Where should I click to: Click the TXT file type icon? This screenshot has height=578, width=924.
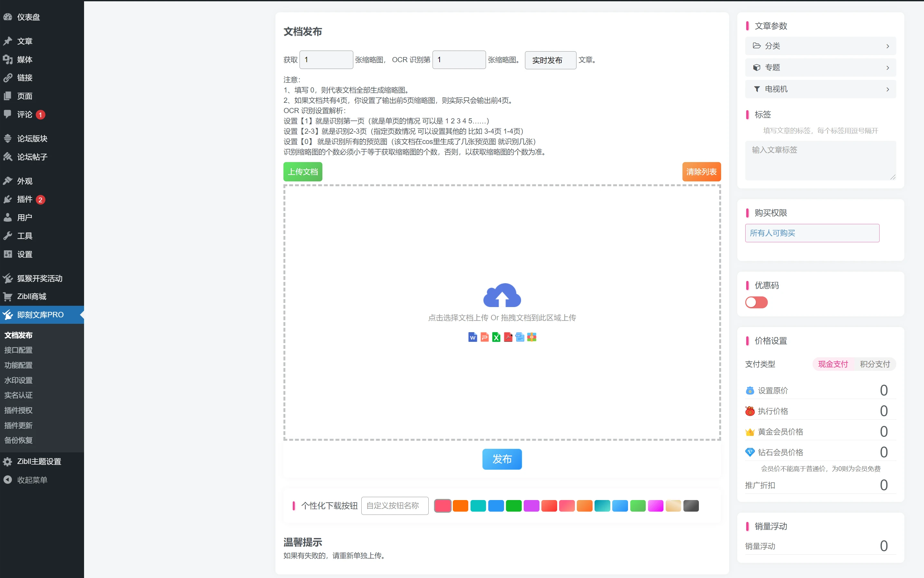[520, 337]
